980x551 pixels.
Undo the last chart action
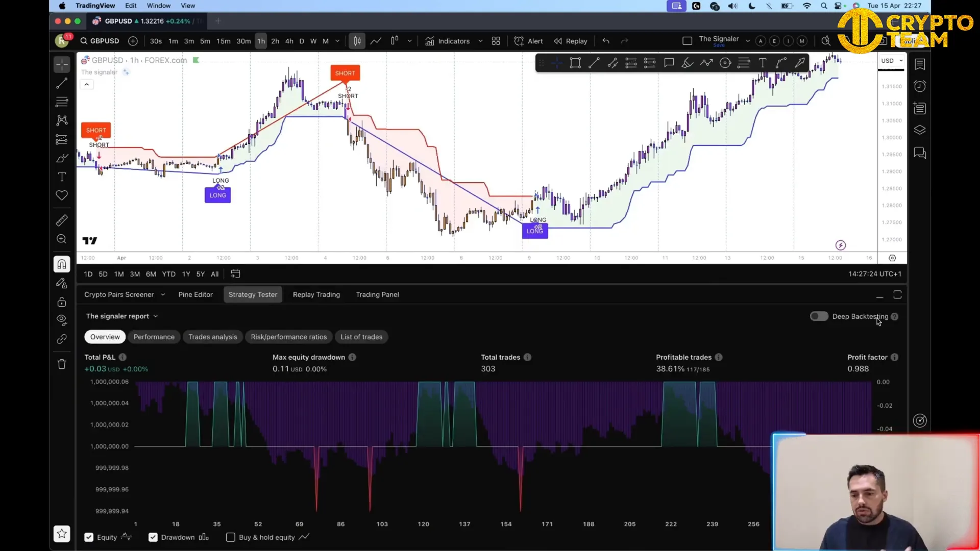[x=606, y=41]
